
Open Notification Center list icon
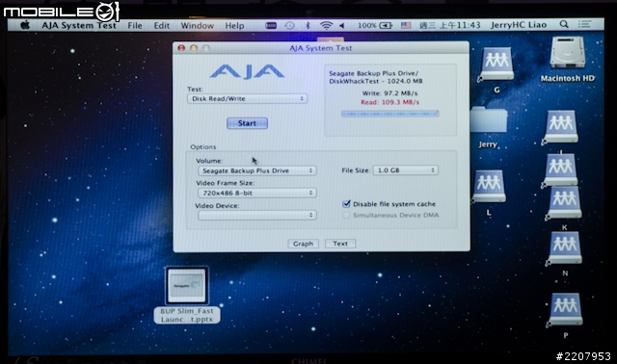click(585, 24)
